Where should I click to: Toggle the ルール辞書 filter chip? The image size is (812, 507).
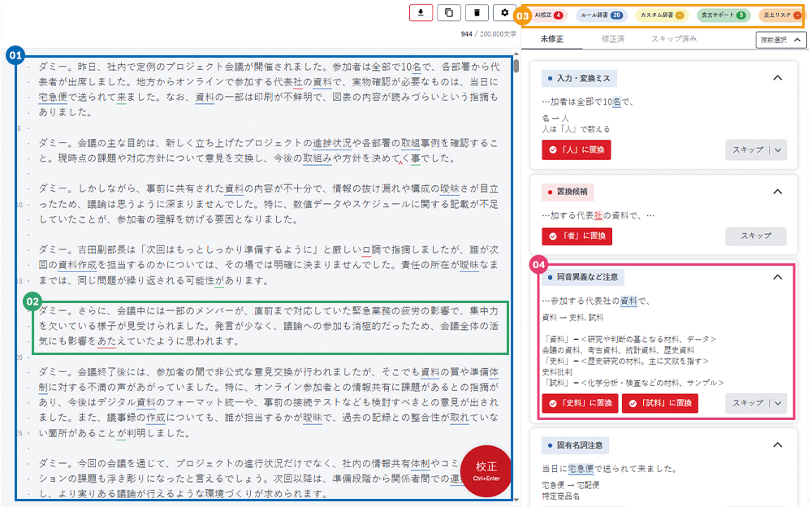[601, 15]
